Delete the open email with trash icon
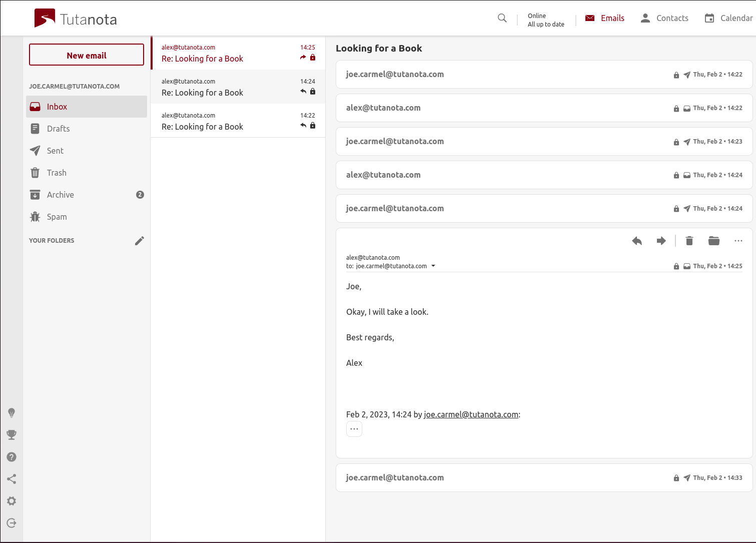Image resolution: width=756 pixels, height=543 pixels. coord(689,241)
